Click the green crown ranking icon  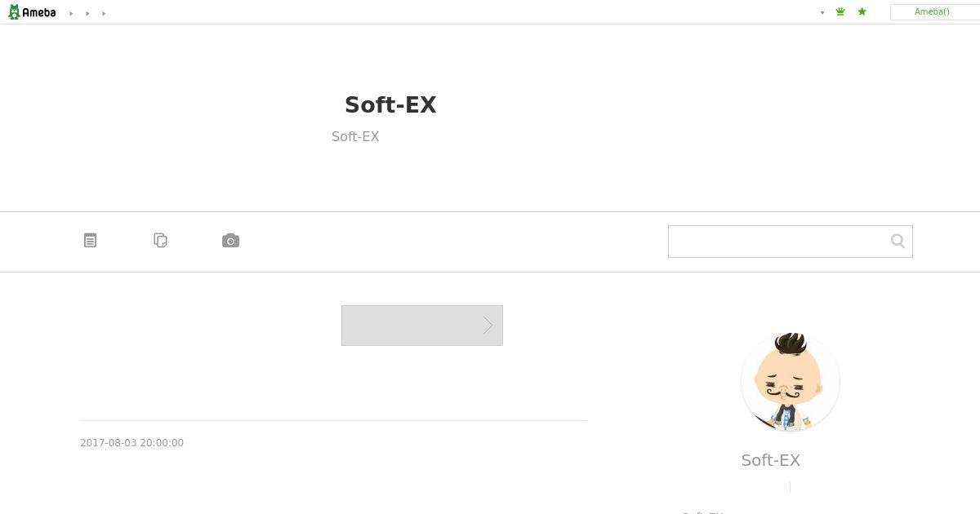pyautogui.click(x=840, y=11)
